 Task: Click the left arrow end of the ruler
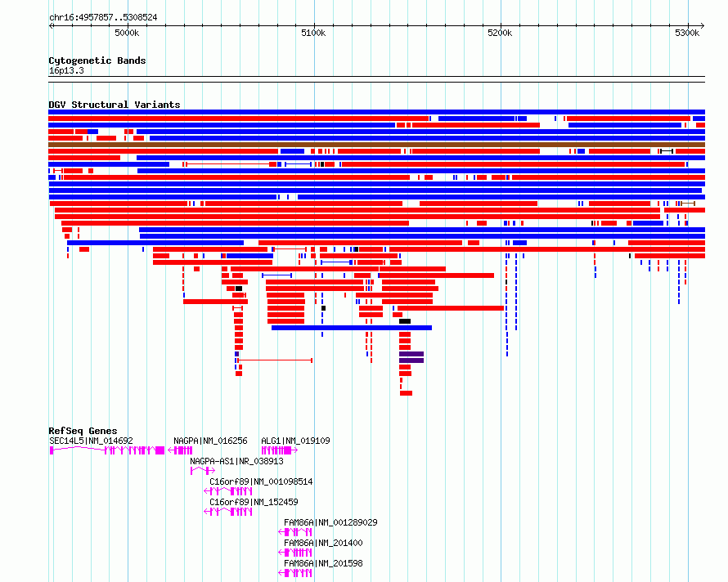pyautogui.click(x=51, y=26)
